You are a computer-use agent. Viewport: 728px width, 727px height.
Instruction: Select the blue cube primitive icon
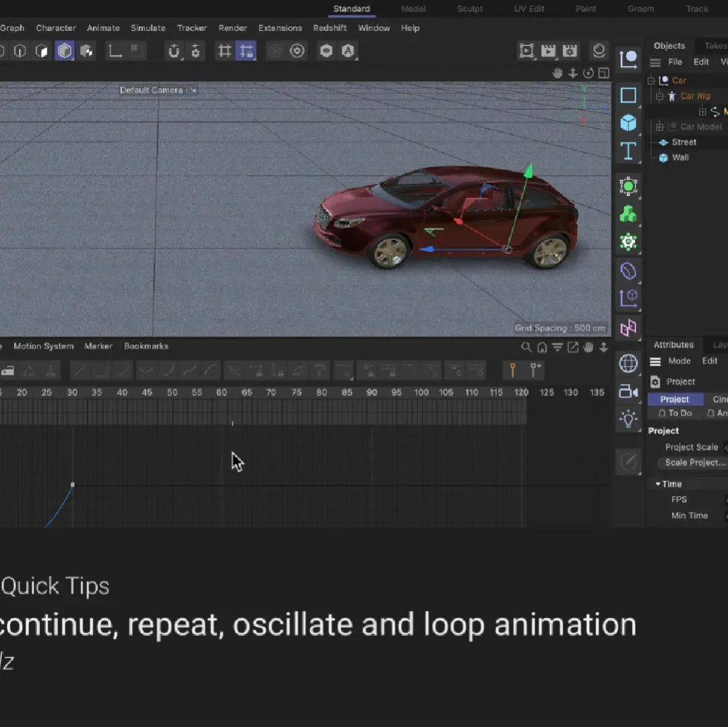pyautogui.click(x=628, y=123)
